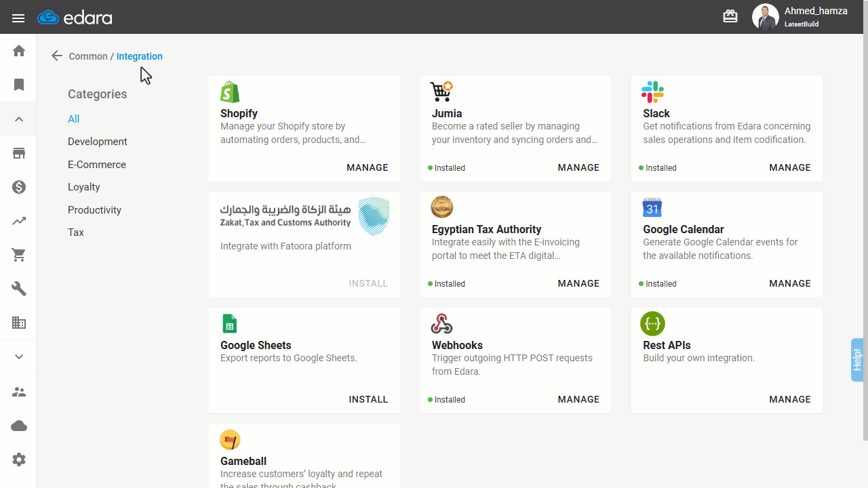
Task: Open the trending chart sidebar icon
Action: point(19,221)
